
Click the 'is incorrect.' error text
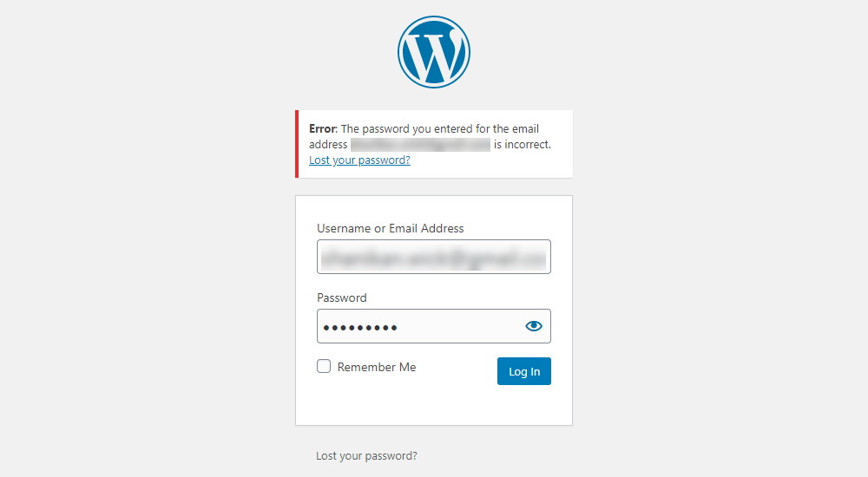523,145
